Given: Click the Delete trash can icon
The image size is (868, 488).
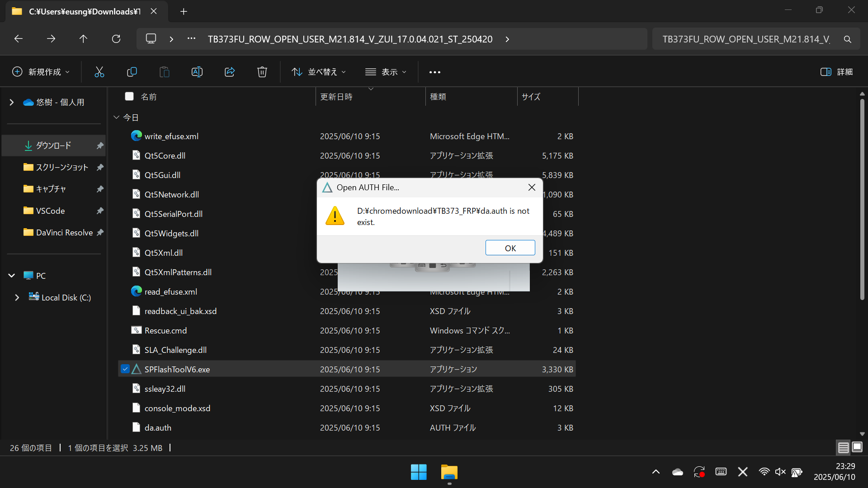Looking at the screenshot, I should click(262, 72).
